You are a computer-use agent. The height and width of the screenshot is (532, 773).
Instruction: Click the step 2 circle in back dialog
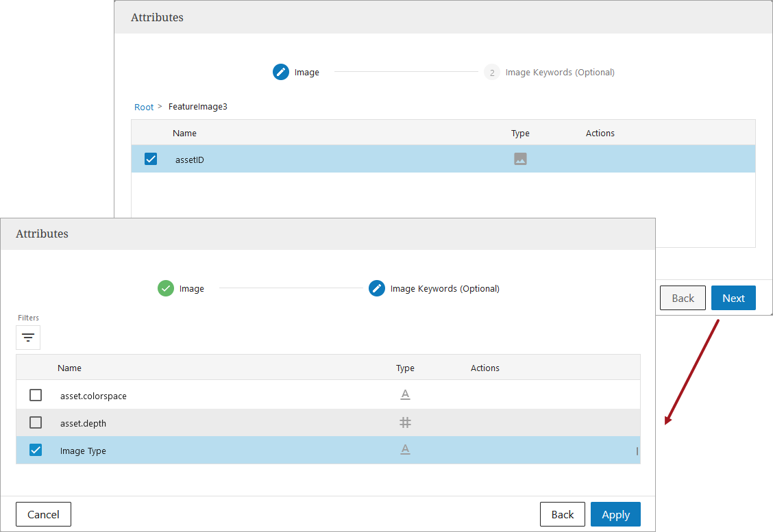(492, 72)
